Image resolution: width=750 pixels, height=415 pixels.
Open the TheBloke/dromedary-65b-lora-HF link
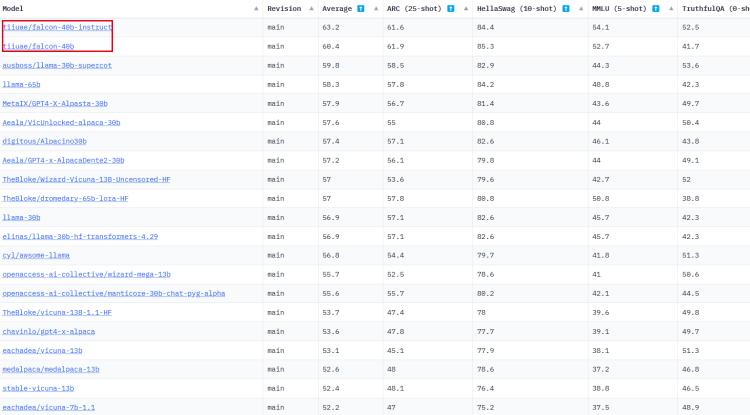tap(66, 198)
